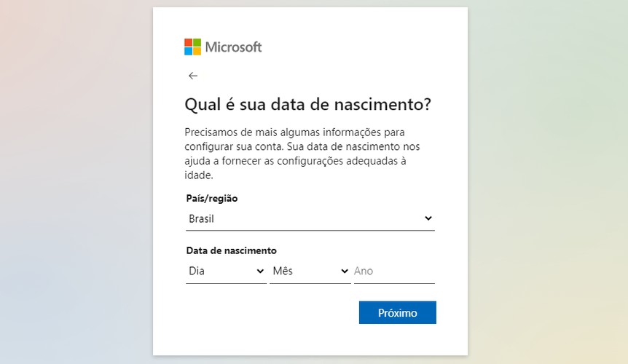628x364 pixels.
Task: Click the Próximo button
Action: click(398, 312)
